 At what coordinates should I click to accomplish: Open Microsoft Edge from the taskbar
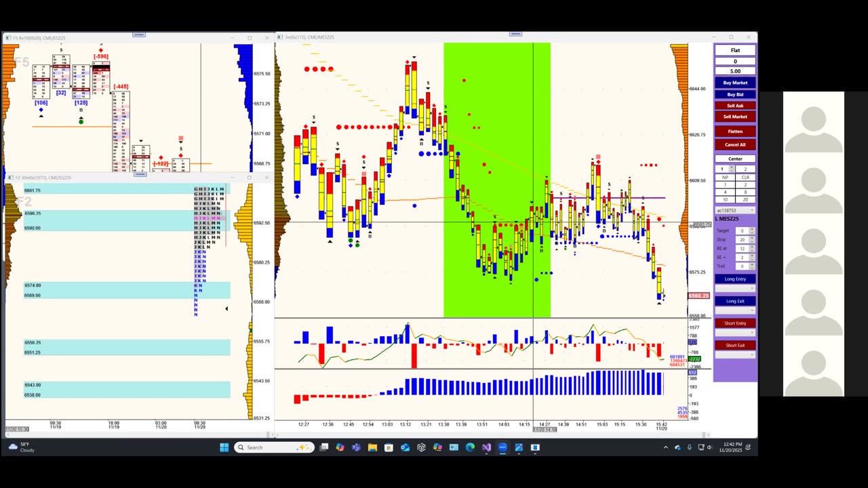470,447
